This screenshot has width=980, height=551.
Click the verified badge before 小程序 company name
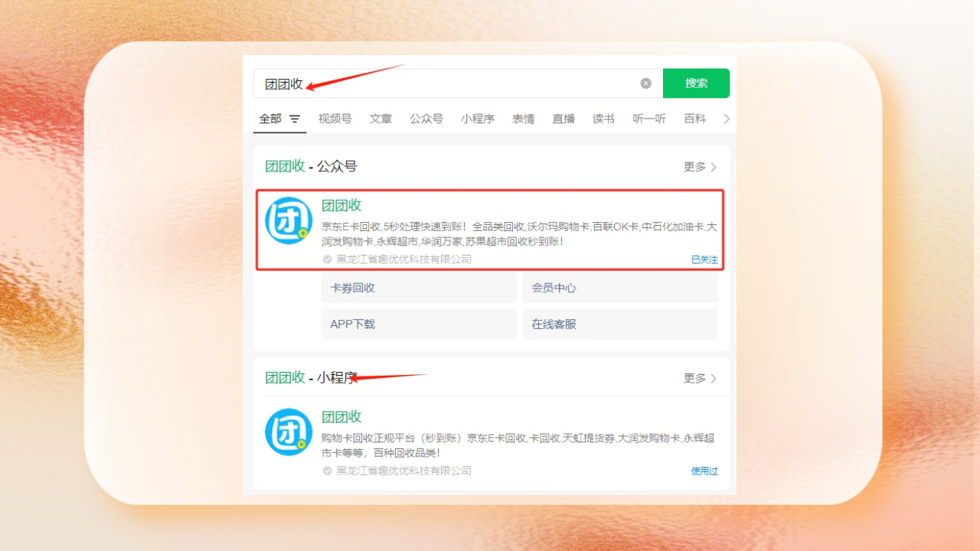[x=327, y=471]
